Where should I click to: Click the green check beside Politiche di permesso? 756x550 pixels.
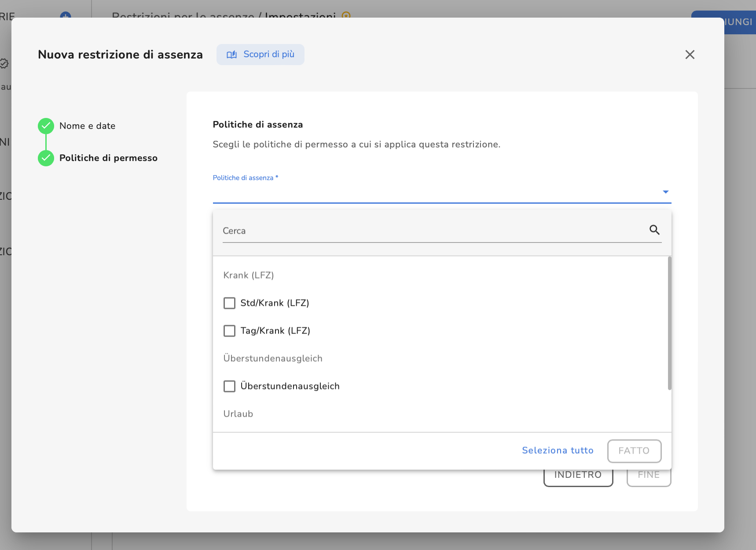(x=46, y=158)
